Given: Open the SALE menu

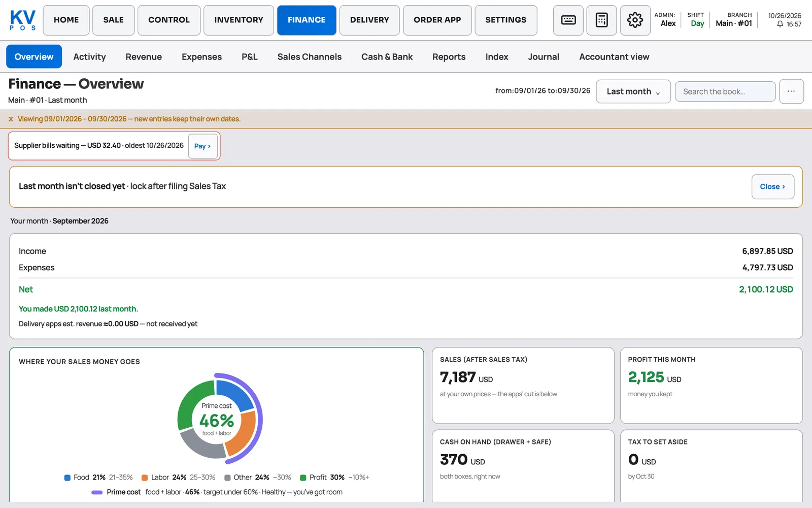Looking at the screenshot, I should [113, 20].
